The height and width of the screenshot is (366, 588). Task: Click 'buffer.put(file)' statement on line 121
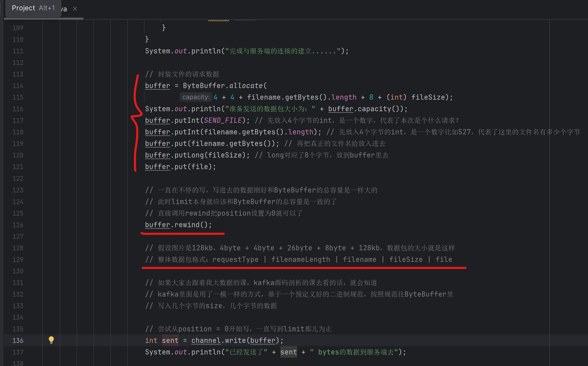181,167
